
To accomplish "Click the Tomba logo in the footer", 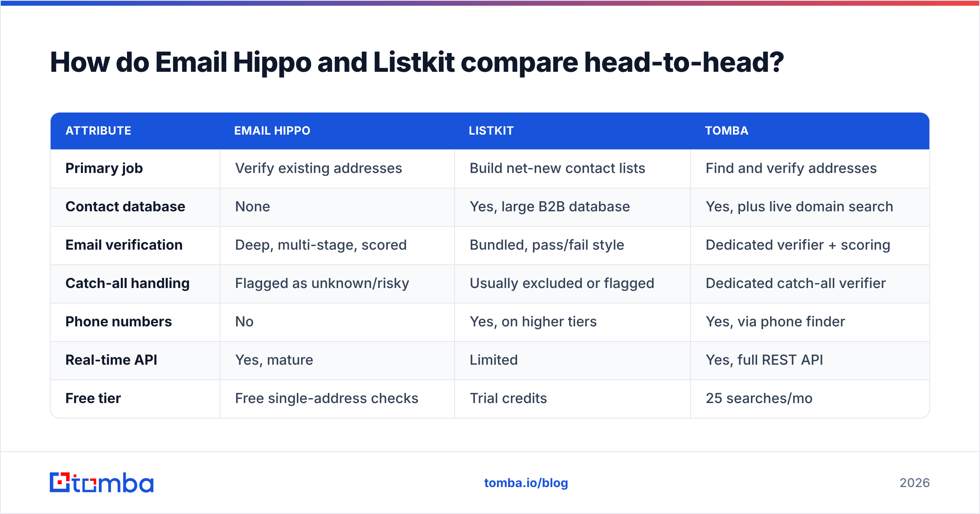I will point(102,483).
